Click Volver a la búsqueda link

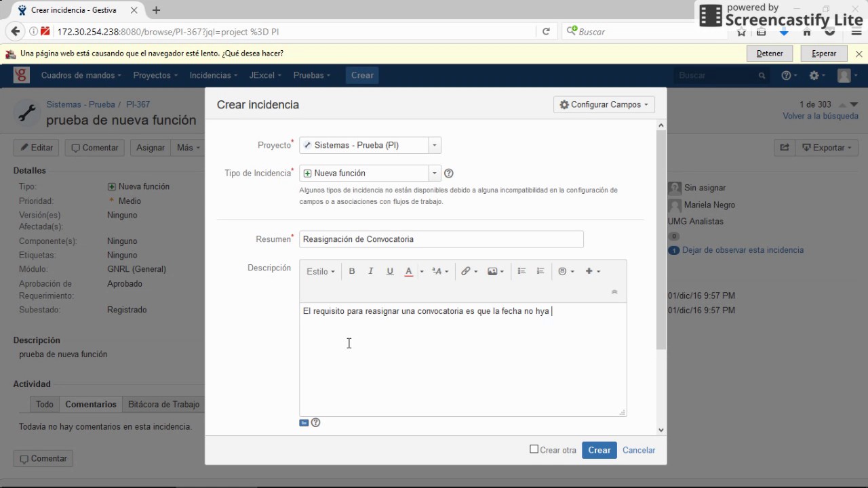(x=821, y=116)
